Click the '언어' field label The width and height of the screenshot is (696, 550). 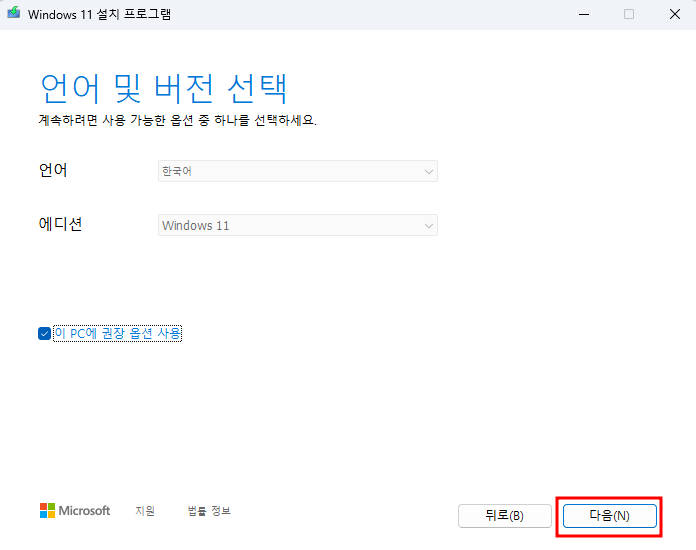pos(53,170)
